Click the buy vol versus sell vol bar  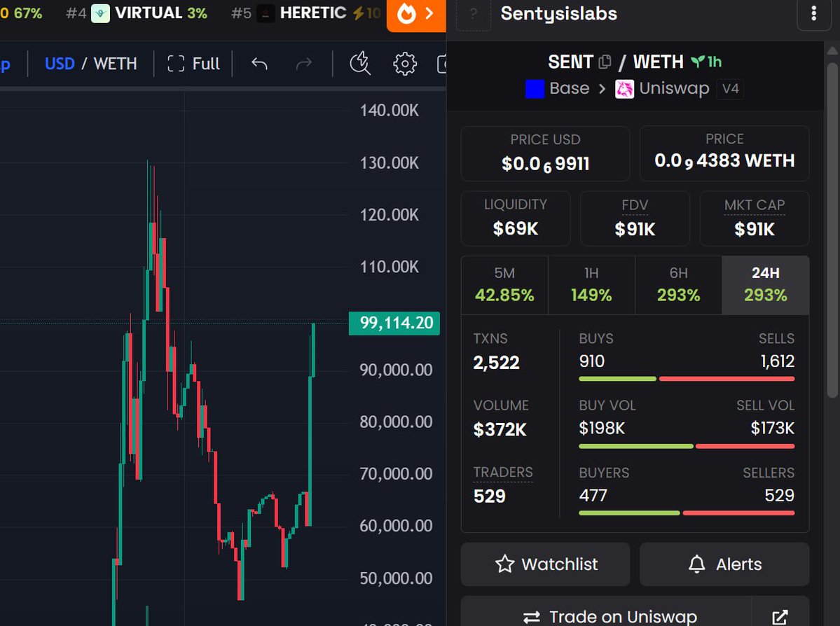click(687, 446)
